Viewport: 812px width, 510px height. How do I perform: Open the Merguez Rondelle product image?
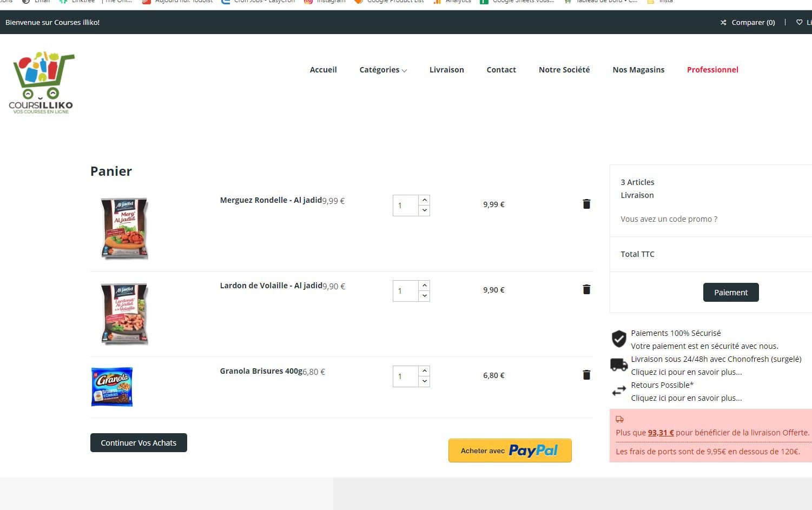[x=124, y=228]
